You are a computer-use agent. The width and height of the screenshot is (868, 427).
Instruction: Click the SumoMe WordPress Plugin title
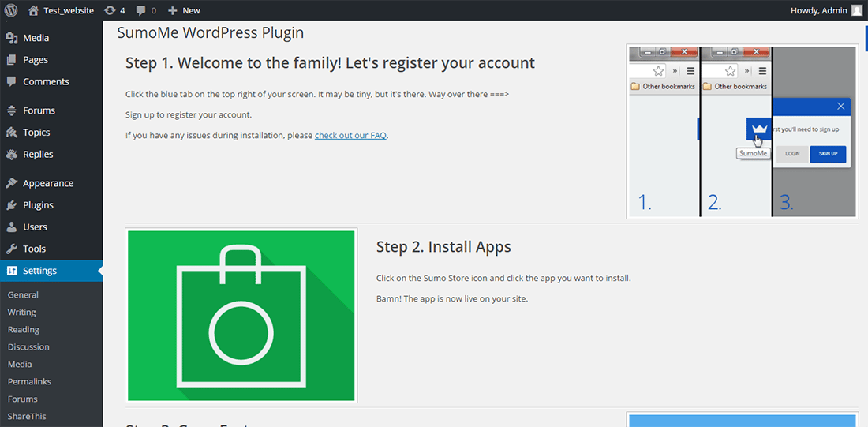pos(211,32)
